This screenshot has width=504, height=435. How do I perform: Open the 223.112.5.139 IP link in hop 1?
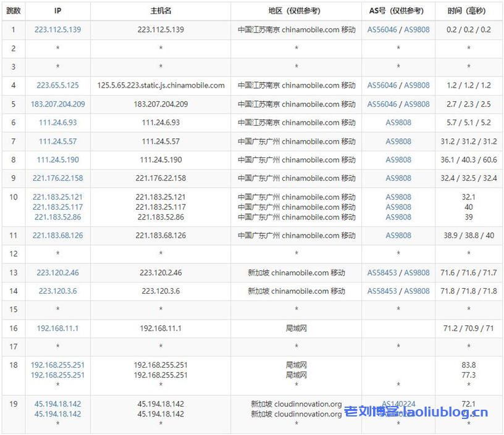tap(57, 30)
